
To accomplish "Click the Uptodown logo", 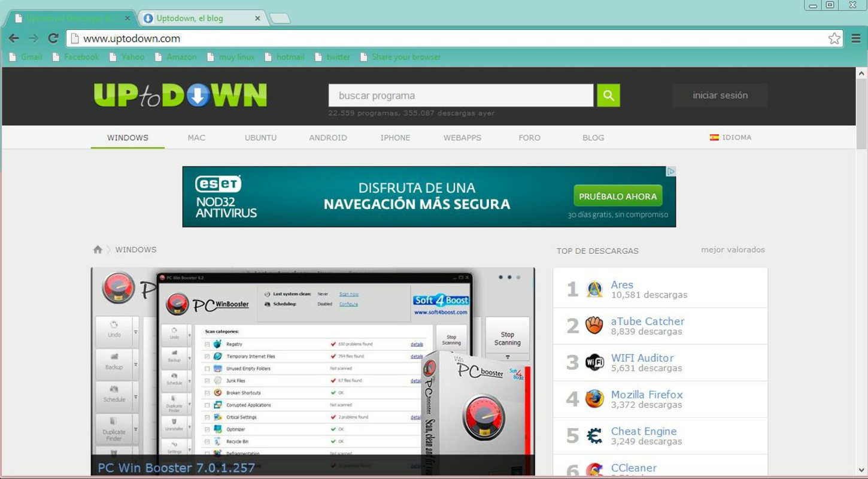I will pos(180,95).
